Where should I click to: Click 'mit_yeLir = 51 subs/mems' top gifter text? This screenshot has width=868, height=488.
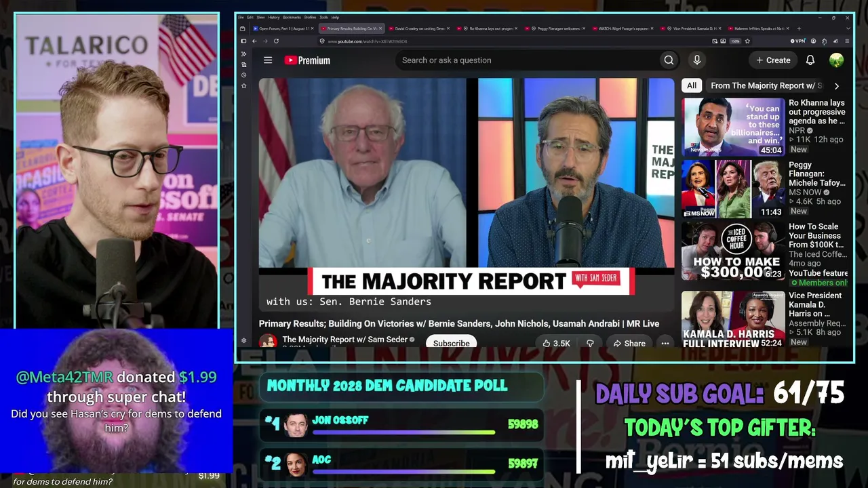(724, 462)
